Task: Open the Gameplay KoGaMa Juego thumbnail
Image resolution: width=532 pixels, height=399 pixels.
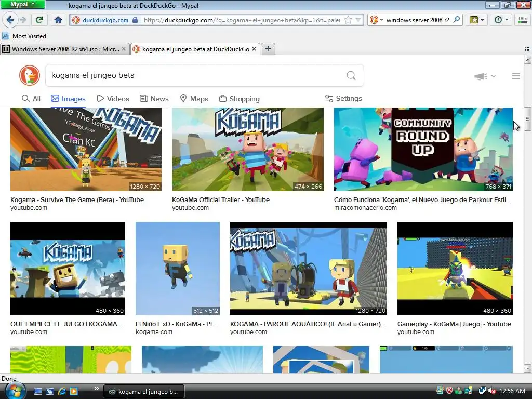Action: [x=455, y=269]
